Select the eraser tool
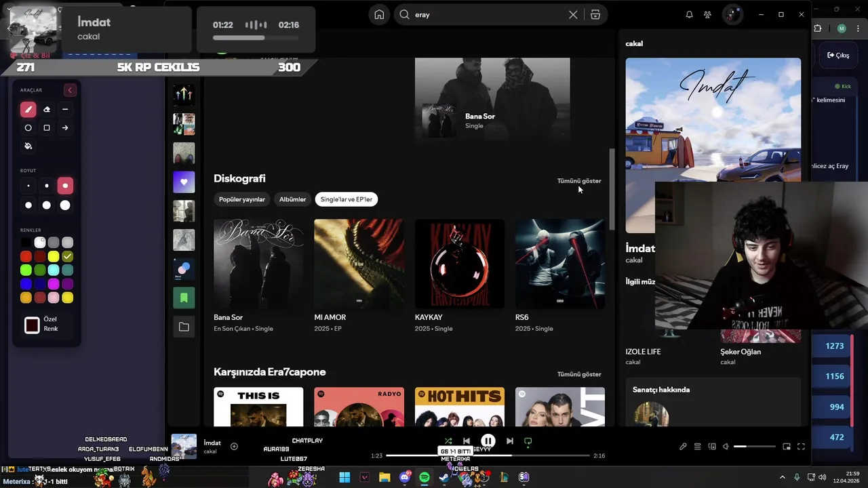868x488 pixels. pyautogui.click(x=47, y=109)
